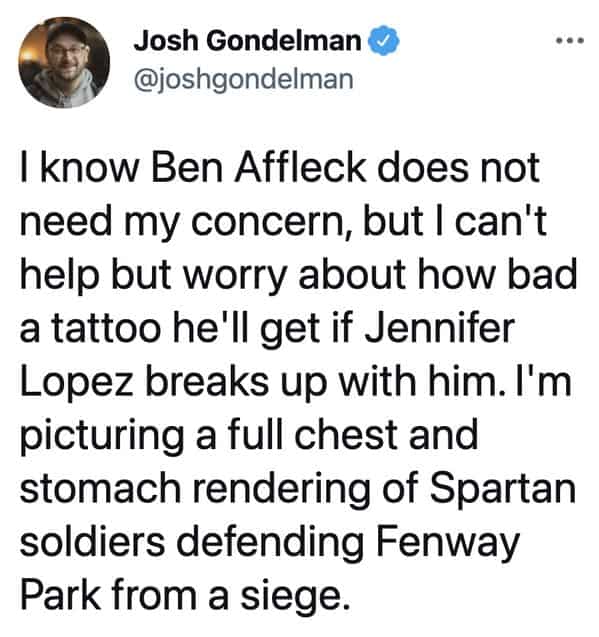Click the word "Jennifer" in the tweet
Screen dimensions: 599x637
(439, 328)
